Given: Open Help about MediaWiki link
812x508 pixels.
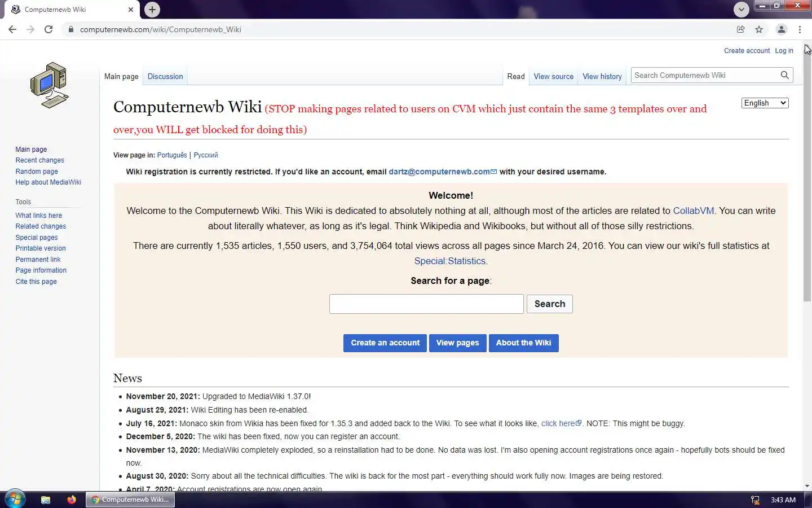Looking at the screenshot, I should (48, 182).
